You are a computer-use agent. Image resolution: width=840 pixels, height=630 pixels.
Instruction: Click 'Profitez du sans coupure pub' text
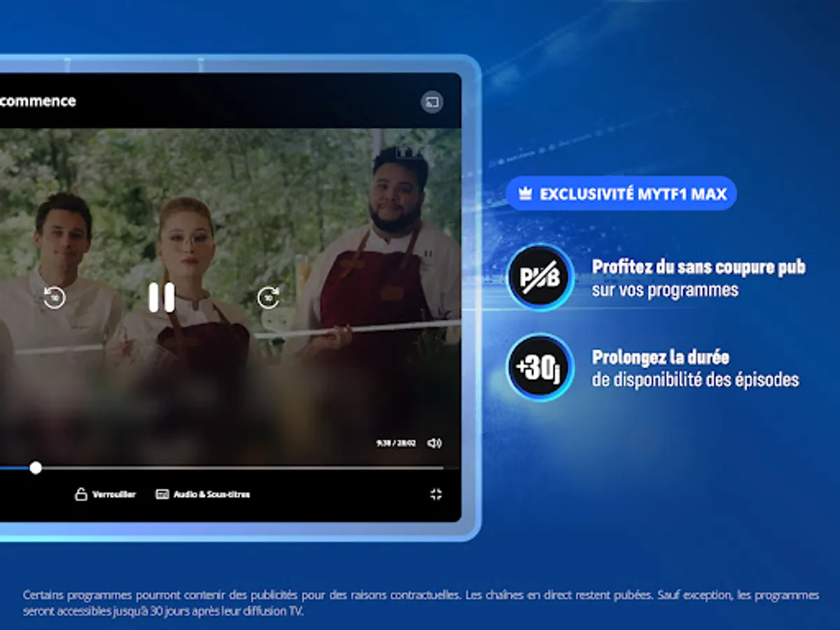[699, 267]
